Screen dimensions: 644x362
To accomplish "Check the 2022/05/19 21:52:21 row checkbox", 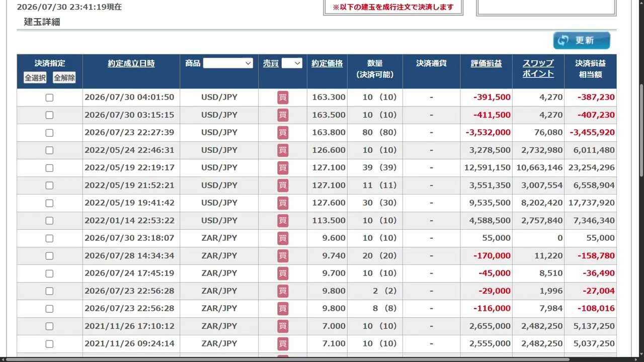I will pos(49,186).
